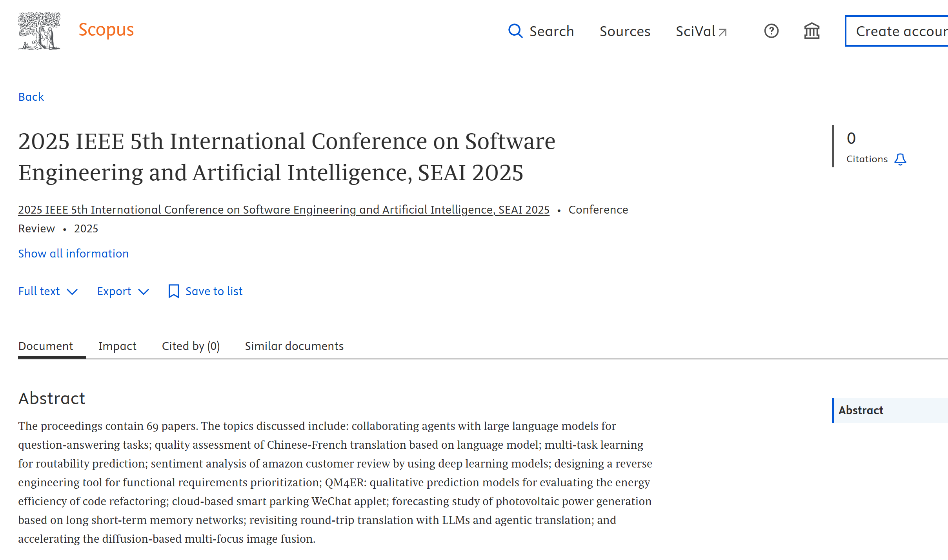Expand Show all information
This screenshot has height=560, width=948.
tap(73, 254)
